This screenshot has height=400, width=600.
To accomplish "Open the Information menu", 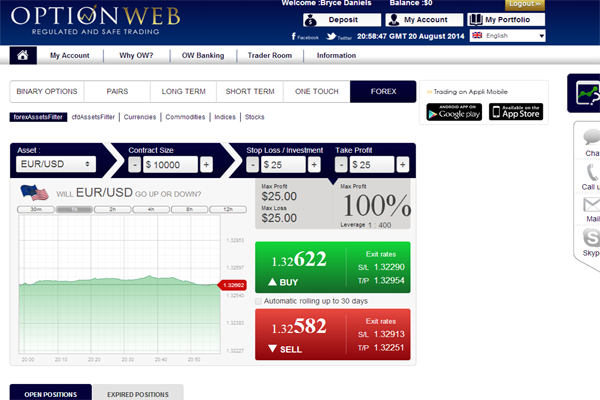I will (x=336, y=56).
